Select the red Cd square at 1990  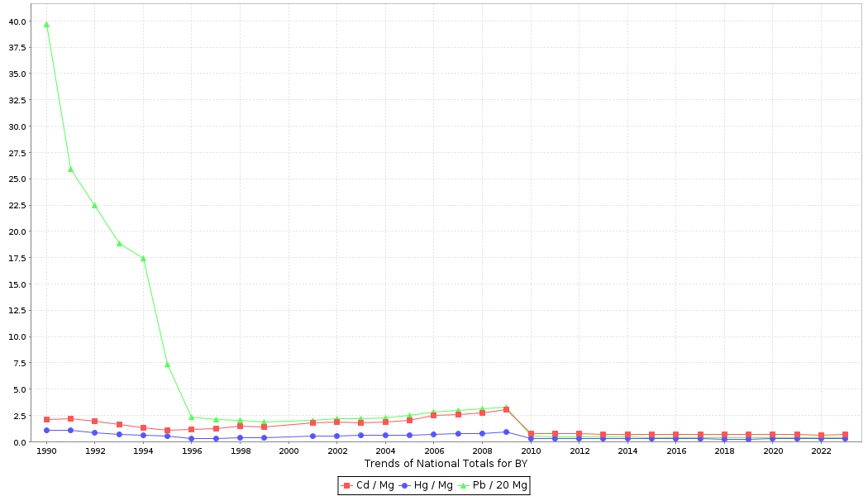click(x=46, y=420)
